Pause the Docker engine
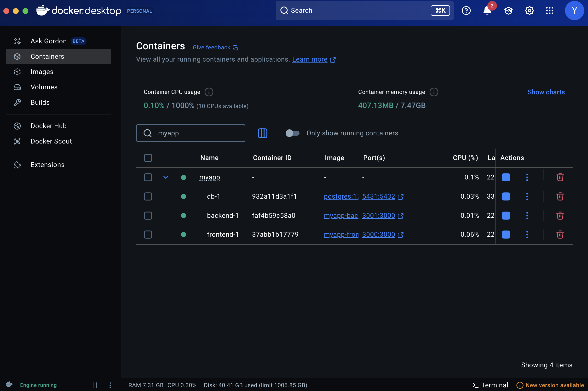Image resolution: width=588 pixels, height=391 pixels. pos(95,385)
